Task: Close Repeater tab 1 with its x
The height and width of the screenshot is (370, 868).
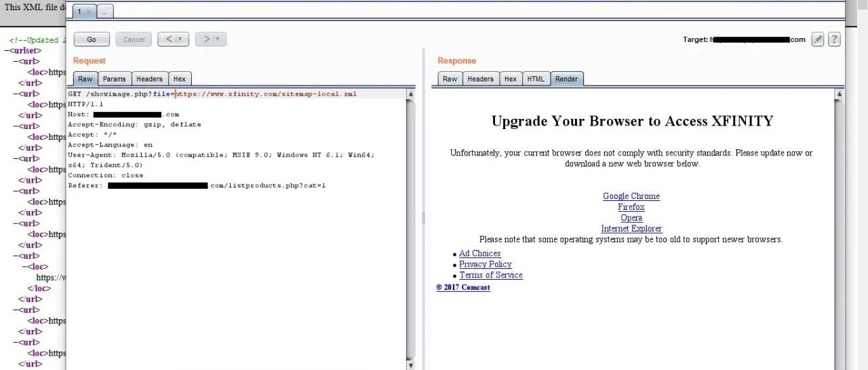Action: click(89, 12)
